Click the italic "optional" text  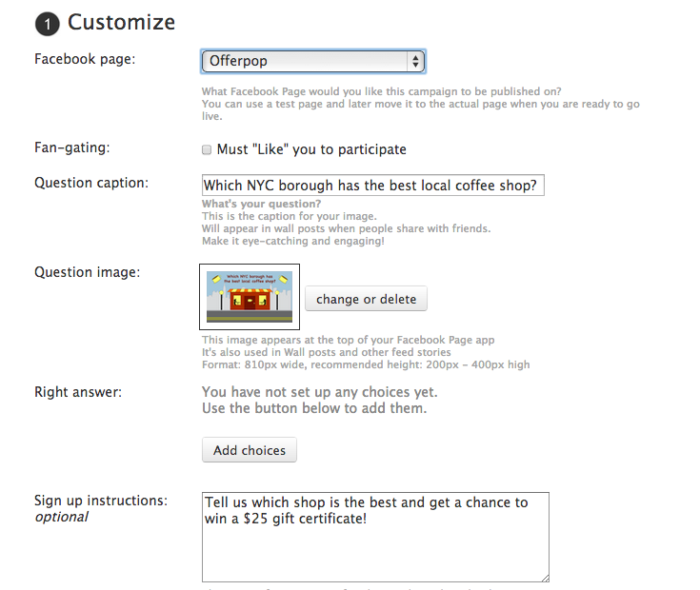click(62, 517)
